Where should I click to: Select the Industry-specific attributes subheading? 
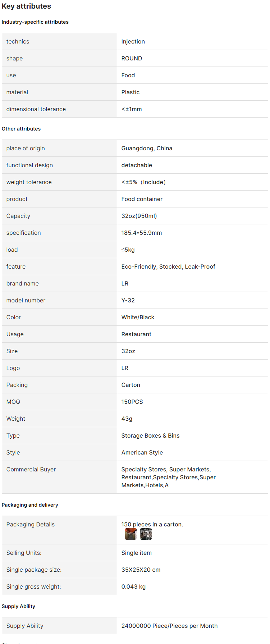tap(35, 22)
